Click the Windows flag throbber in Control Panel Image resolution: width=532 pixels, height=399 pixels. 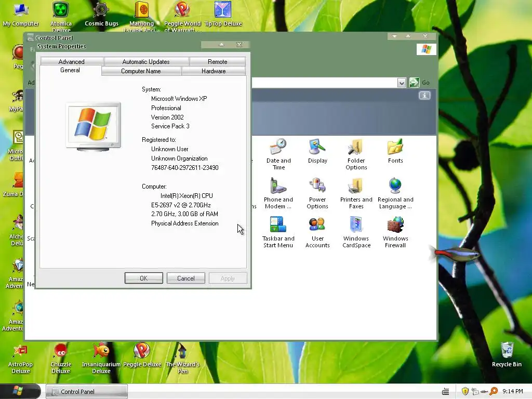(426, 49)
